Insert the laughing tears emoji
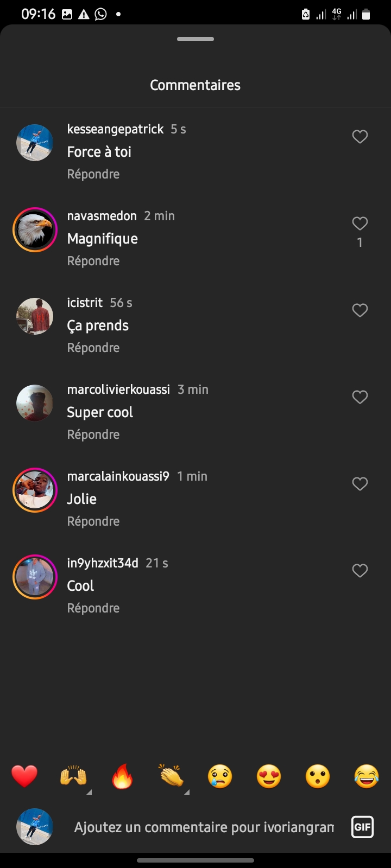Image resolution: width=391 pixels, height=868 pixels. tap(367, 776)
